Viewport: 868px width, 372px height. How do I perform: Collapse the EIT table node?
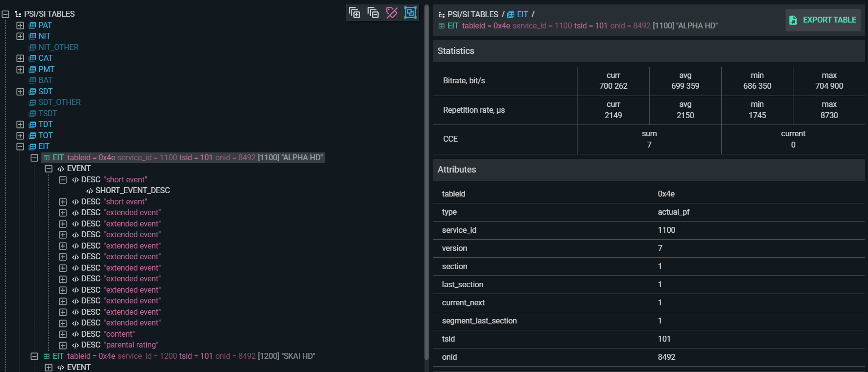(20, 147)
